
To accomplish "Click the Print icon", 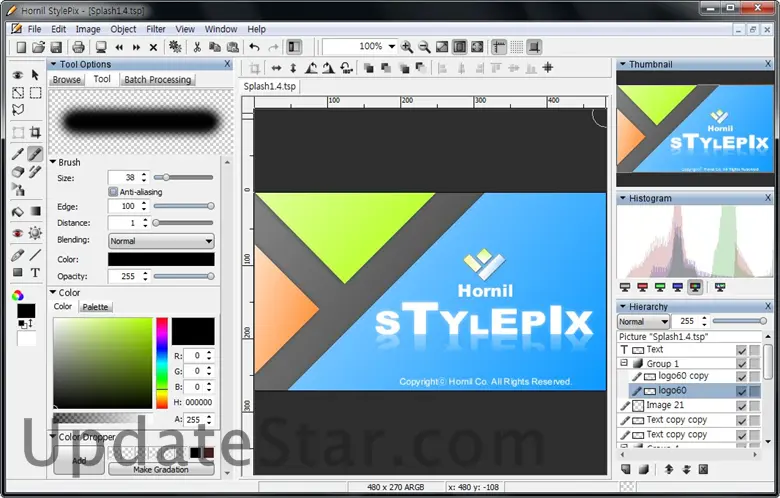I will coord(78,47).
